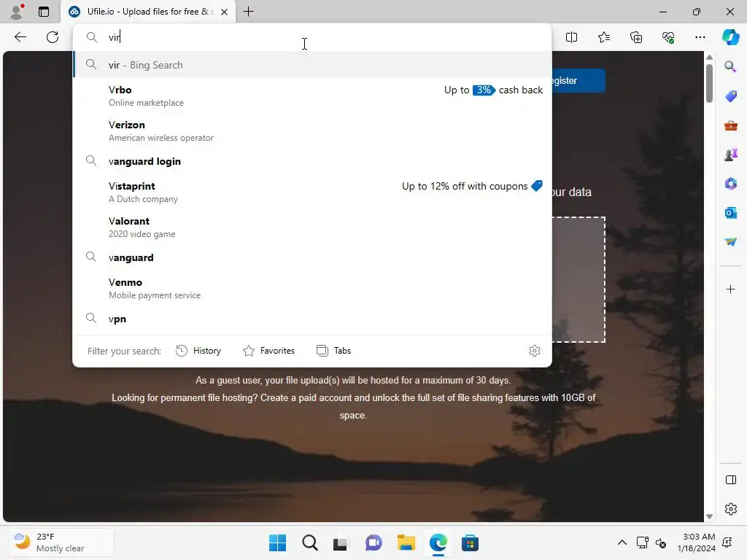
Task: Open Task View on the taskbar
Action: click(x=341, y=542)
